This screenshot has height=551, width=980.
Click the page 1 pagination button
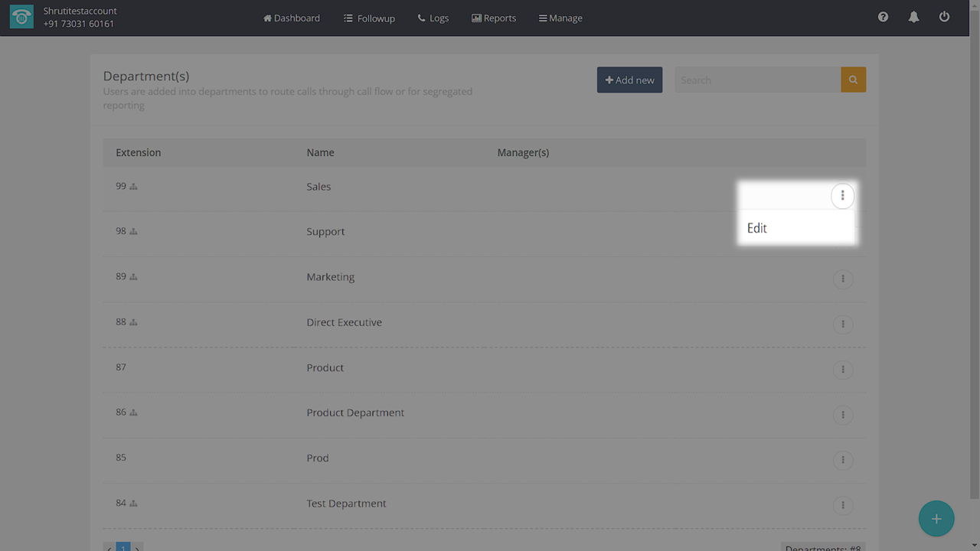coord(123,547)
